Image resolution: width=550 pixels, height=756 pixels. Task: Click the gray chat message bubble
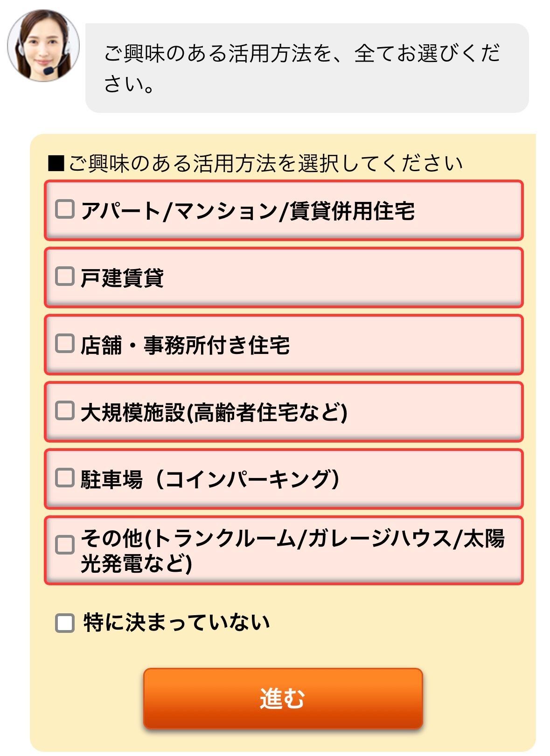(x=306, y=68)
